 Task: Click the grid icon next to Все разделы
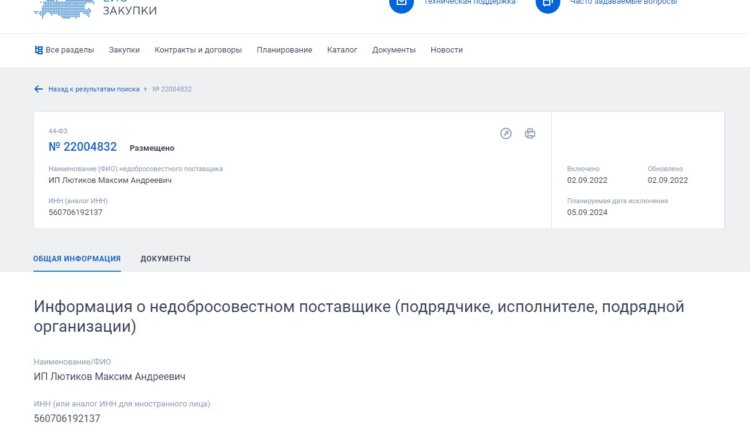click(38, 50)
